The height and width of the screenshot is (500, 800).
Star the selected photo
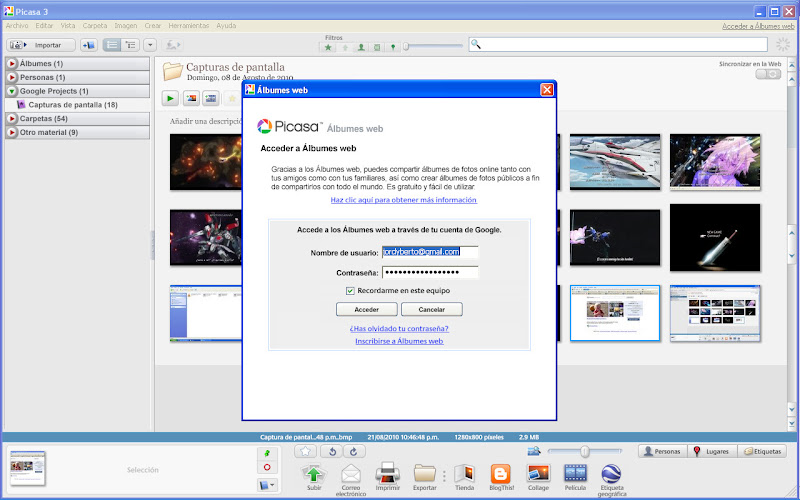[305, 452]
